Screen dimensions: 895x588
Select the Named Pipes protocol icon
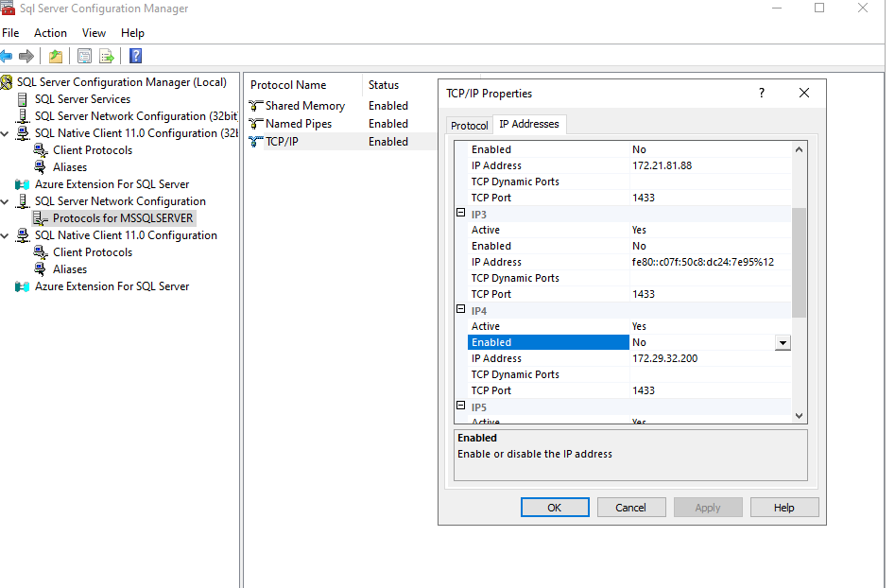coord(256,123)
